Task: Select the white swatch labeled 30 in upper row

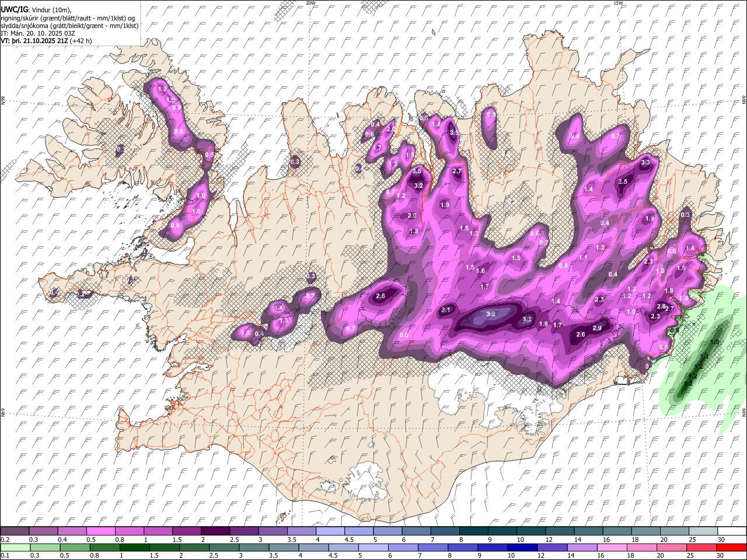Action: point(731,531)
